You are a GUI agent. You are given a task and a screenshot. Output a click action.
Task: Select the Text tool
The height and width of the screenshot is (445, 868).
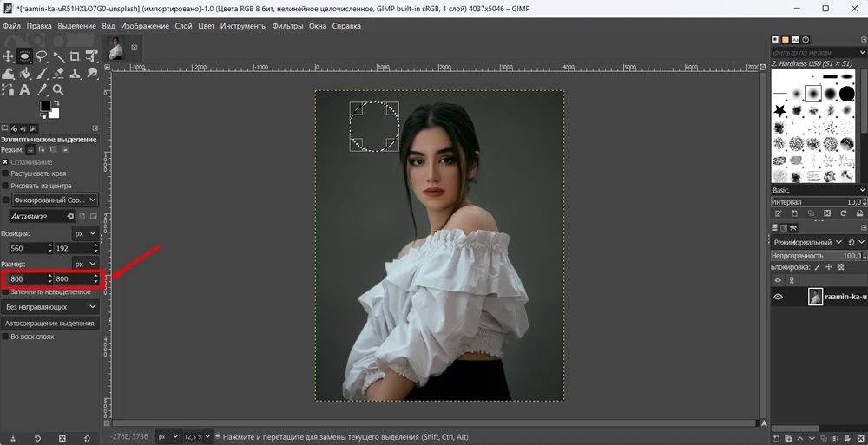pos(25,89)
